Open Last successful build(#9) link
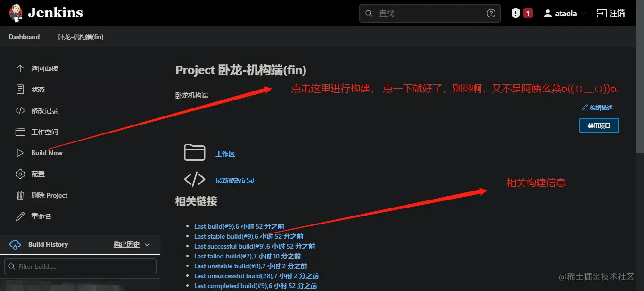Image resolution: width=644 pixels, height=291 pixels. coord(255,246)
